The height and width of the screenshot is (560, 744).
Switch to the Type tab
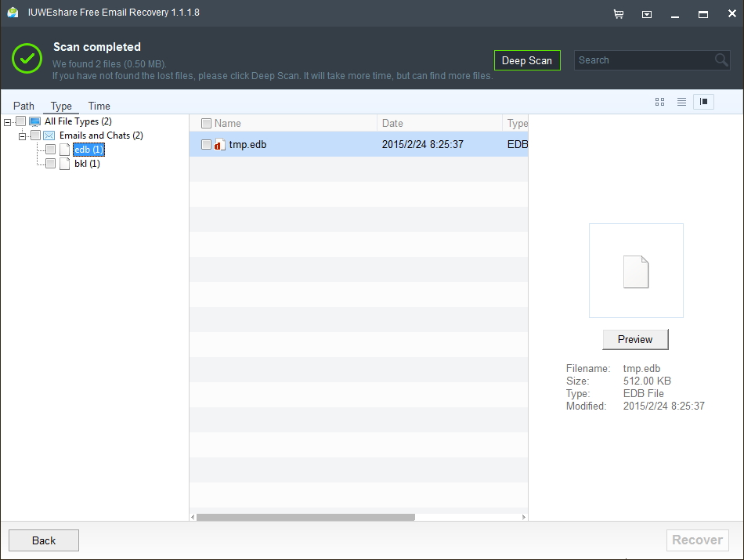coord(61,106)
